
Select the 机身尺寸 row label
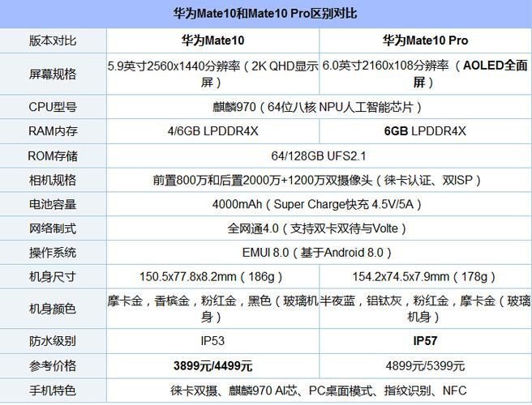53,277
